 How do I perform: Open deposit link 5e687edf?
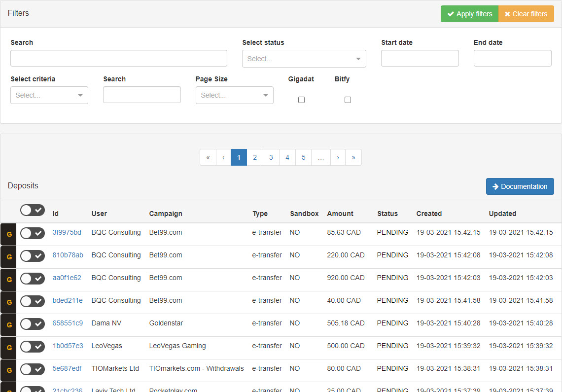pyautogui.click(x=67, y=368)
